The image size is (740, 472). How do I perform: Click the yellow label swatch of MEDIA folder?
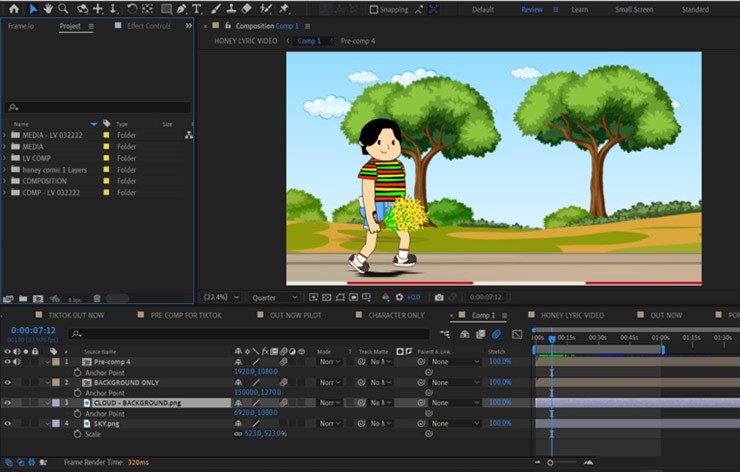[x=106, y=147]
